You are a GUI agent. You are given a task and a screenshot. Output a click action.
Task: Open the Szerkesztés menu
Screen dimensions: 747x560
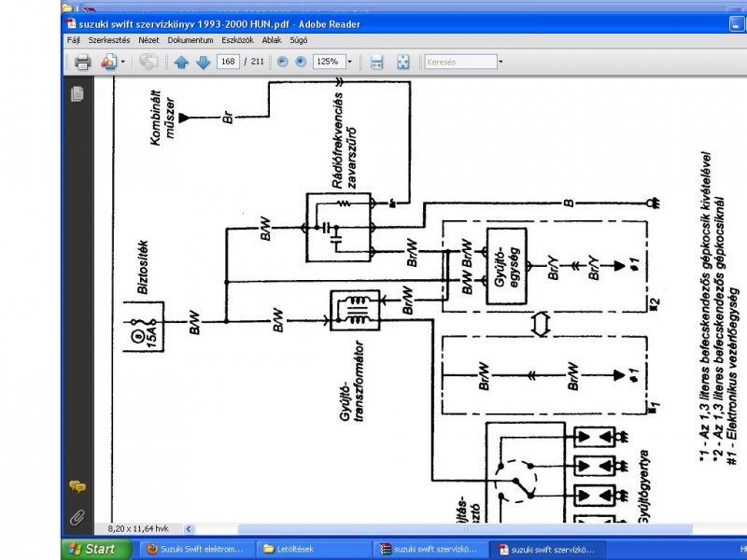pyautogui.click(x=109, y=40)
